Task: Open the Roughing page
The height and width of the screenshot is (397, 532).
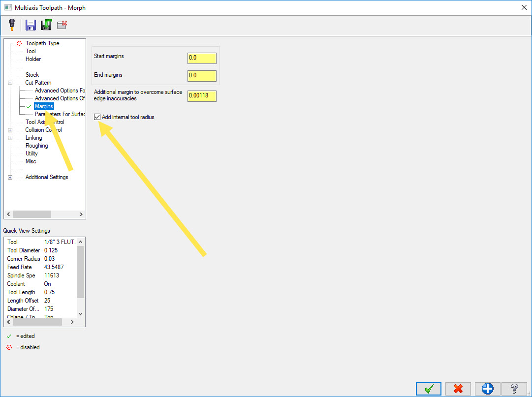Action: 36,146
